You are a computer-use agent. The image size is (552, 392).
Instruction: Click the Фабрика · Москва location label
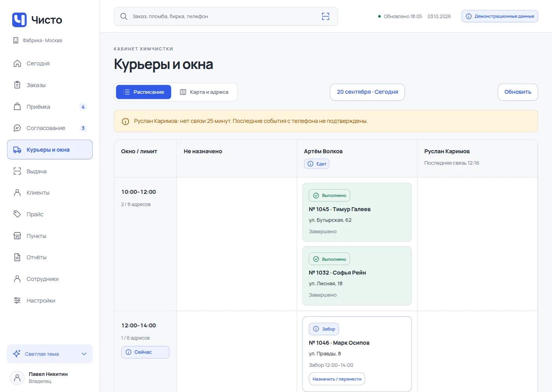tap(42, 41)
